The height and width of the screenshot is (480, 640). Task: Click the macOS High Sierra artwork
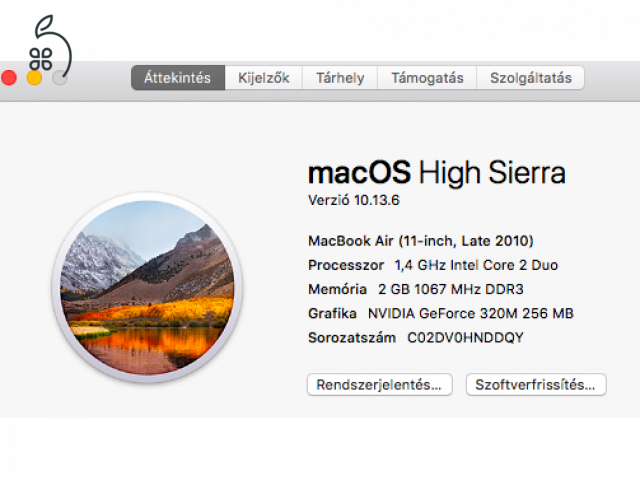click(147, 287)
